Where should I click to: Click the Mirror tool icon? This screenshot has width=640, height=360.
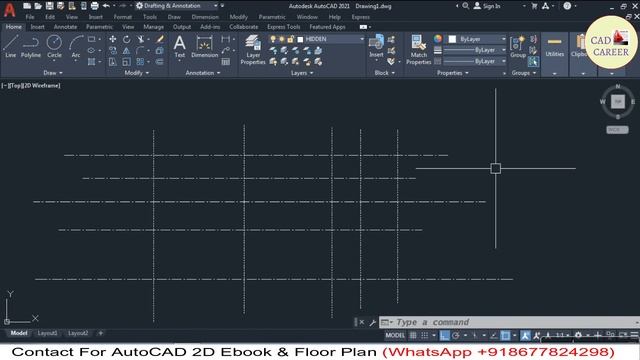pos(127,51)
